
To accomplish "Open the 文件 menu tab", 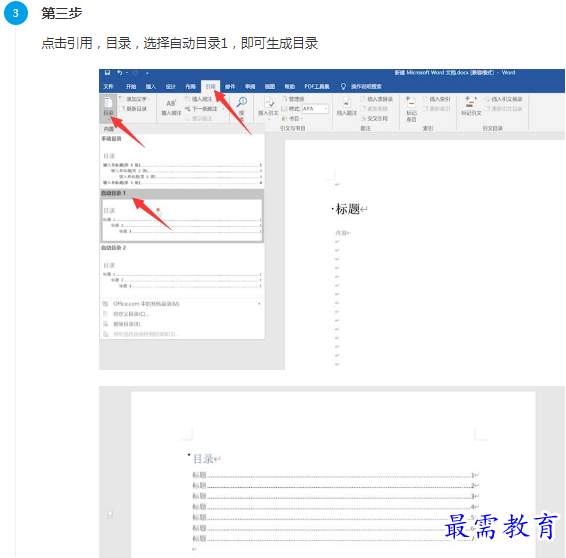I will (108, 87).
